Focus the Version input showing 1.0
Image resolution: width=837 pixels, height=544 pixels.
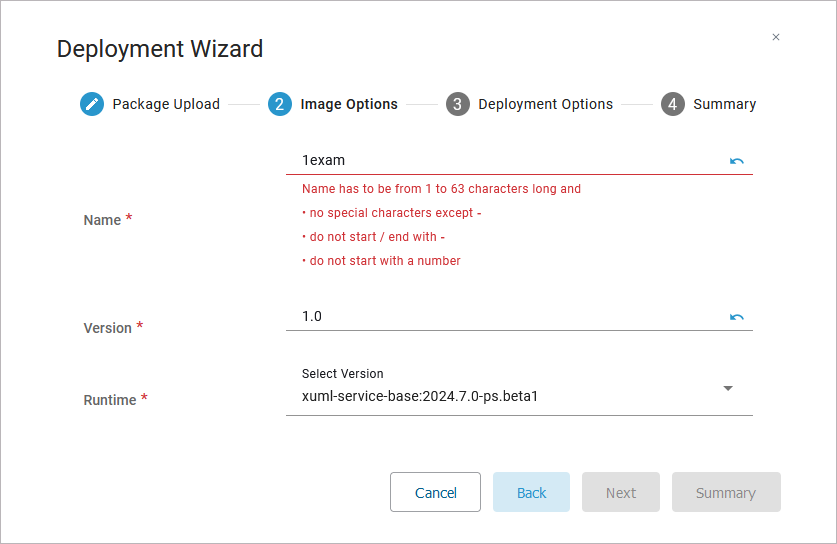pyautogui.click(x=500, y=316)
